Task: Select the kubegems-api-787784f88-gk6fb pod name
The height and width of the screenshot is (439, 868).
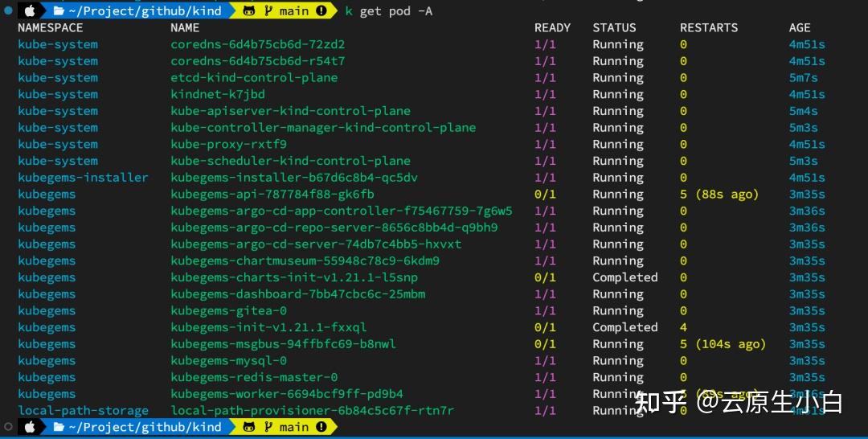Action: (272, 194)
